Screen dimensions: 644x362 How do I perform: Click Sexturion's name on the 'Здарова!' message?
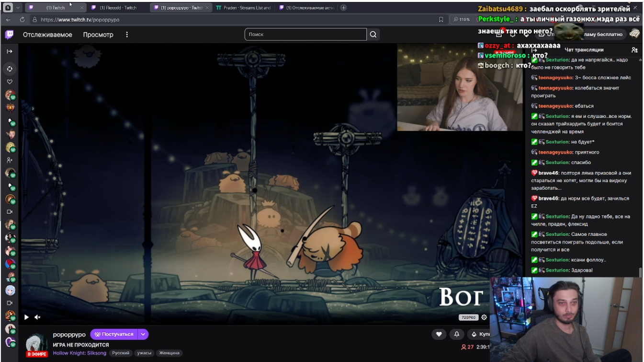click(557, 270)
